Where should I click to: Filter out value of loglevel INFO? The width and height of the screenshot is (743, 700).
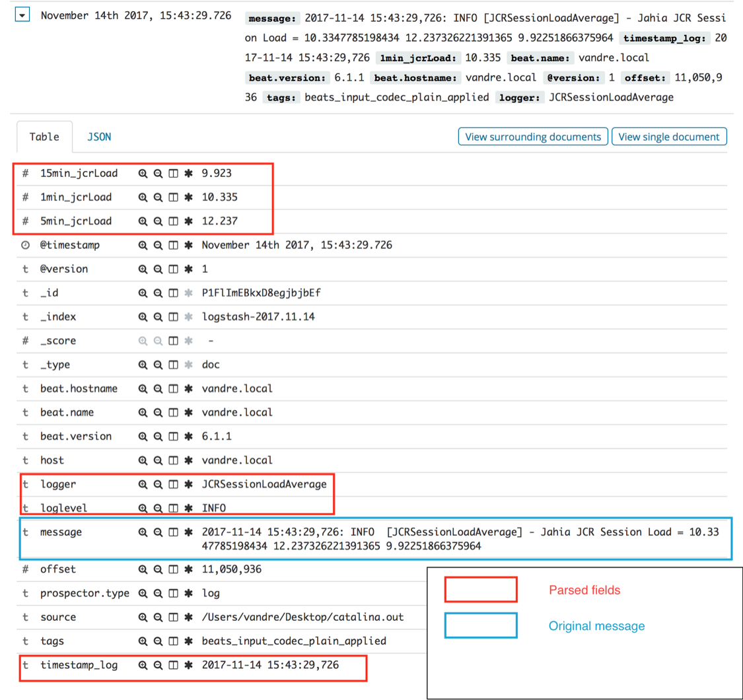[x=158, y=508]
